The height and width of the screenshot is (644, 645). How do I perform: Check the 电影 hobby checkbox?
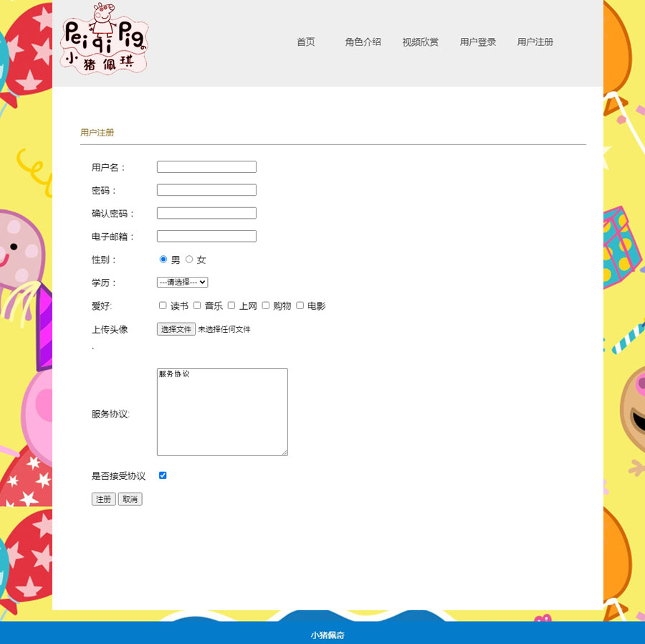click(300, 306)
